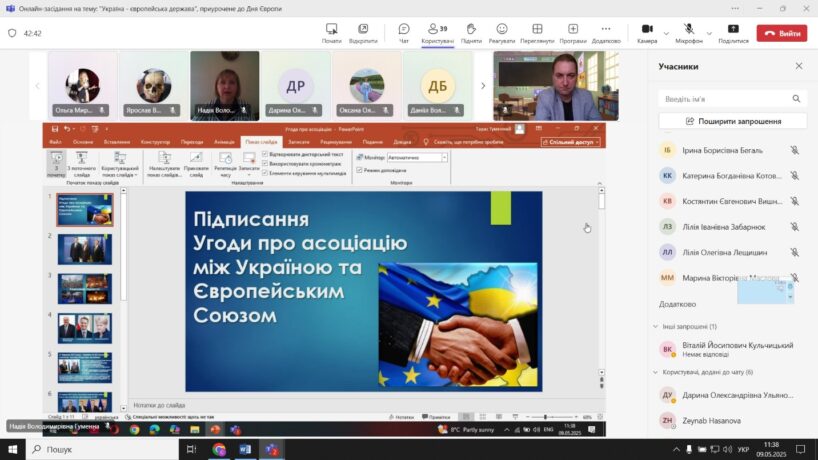The width and height of the screenshot is (818, 460).
Task: Open the Користувачі participants tab
Action: tap(436, 32)
